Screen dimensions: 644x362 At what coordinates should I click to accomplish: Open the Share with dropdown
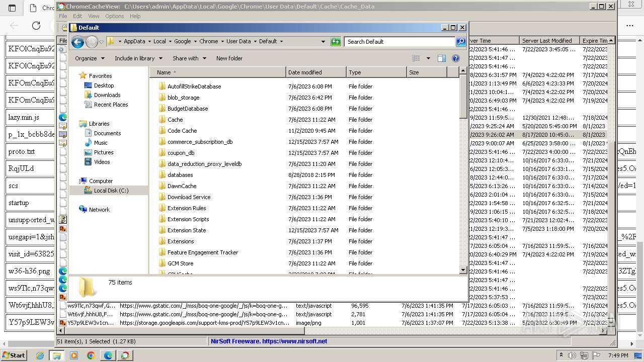(x=189, y=58)
